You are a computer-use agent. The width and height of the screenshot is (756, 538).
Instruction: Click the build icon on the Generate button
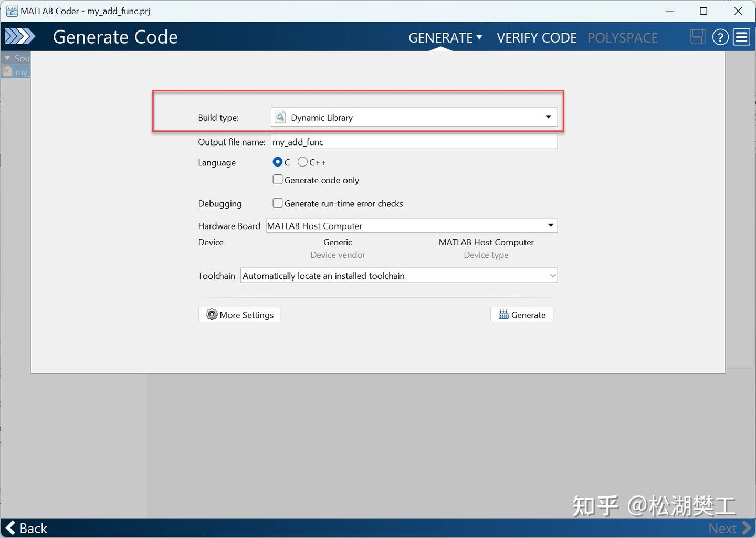coord(503,314)
